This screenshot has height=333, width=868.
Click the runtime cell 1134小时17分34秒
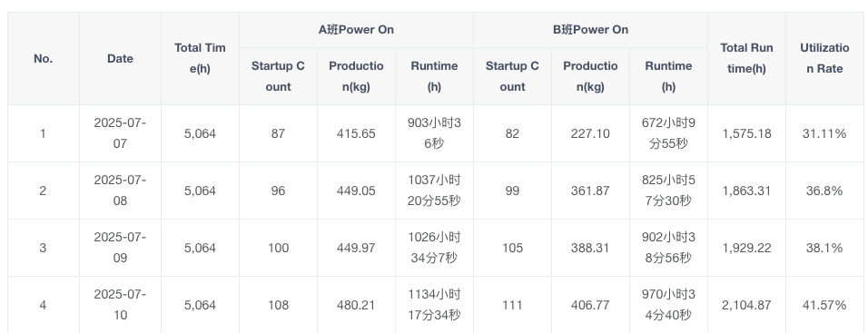point(434,305)
